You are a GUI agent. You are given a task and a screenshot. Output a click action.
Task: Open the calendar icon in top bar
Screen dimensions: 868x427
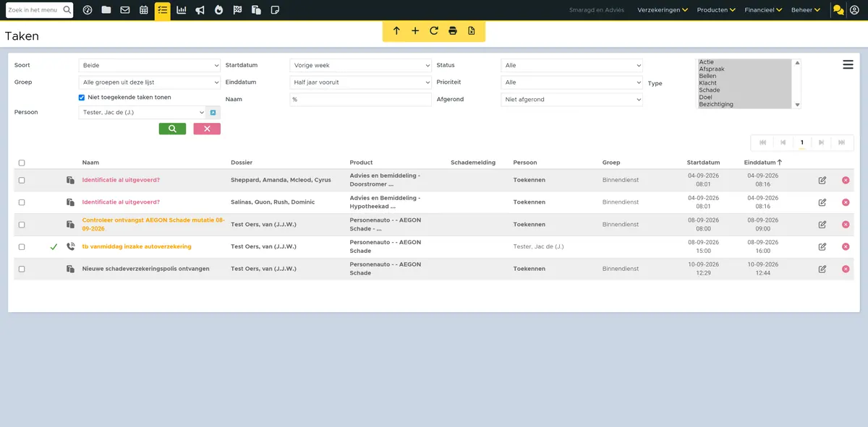pos(144,10)
